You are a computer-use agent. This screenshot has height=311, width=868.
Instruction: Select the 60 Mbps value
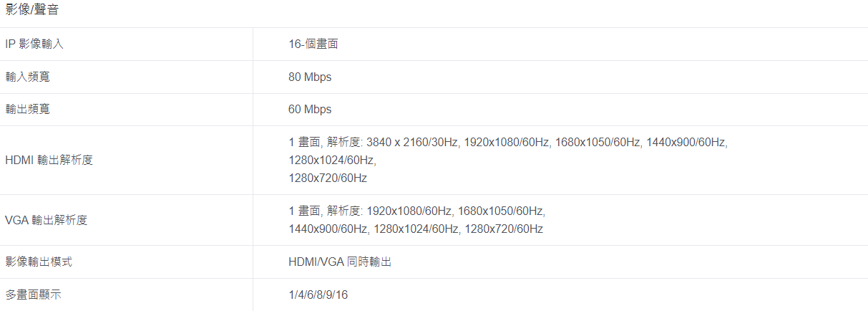tap(310, 110)
